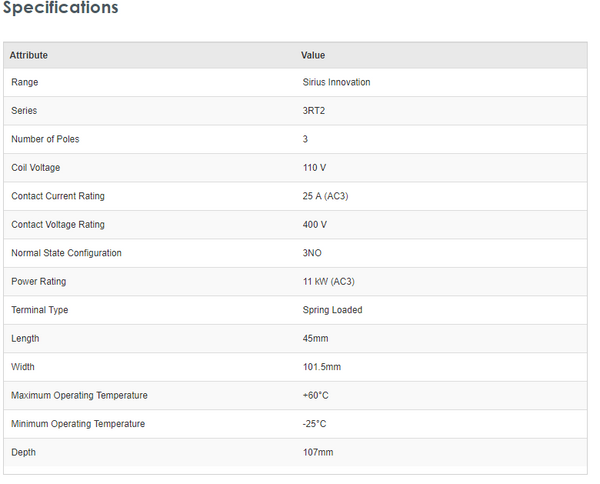Click the Contact Voltage Rating label
600x484 pixels.
point(58,225)
